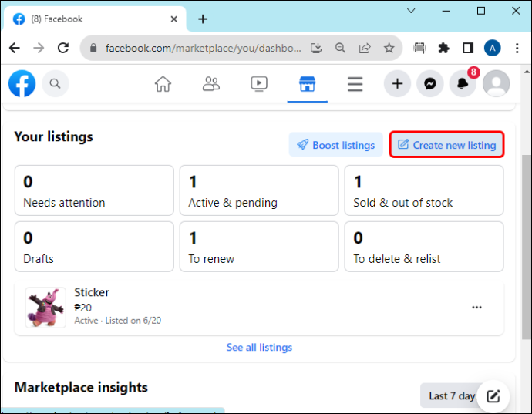
Task: Click the new message compose floating icon
Action: click(493, 395)
